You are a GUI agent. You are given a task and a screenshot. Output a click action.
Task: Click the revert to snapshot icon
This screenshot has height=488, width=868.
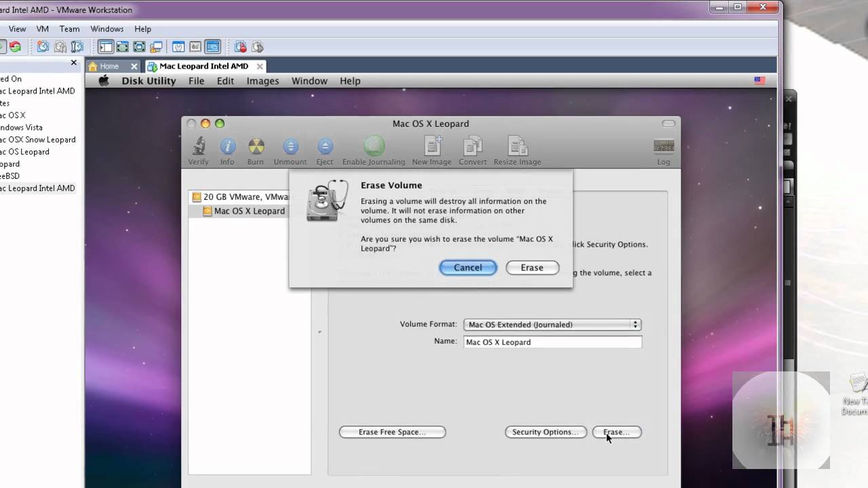click(x=60, y=47)
